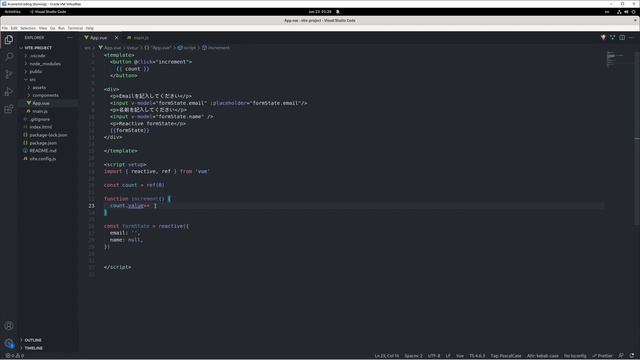Open the Selection menu
The height and width of the screenshot is (360, 640).
(28, 28)
